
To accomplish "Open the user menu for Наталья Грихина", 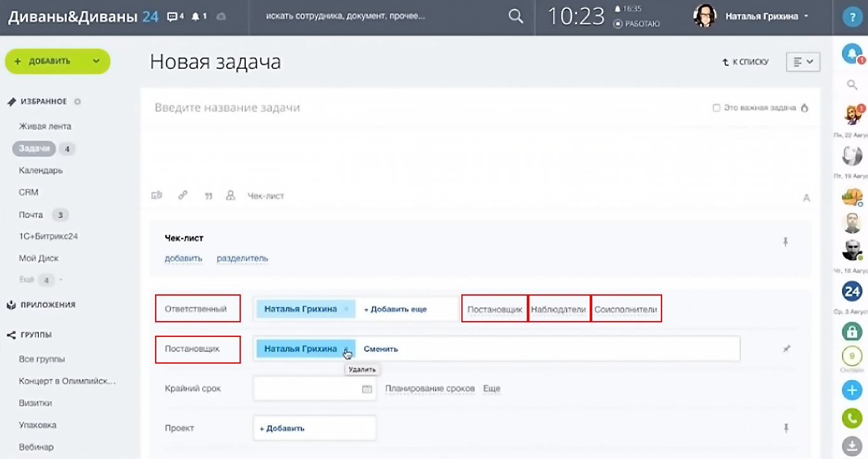I will coord(766,17).
